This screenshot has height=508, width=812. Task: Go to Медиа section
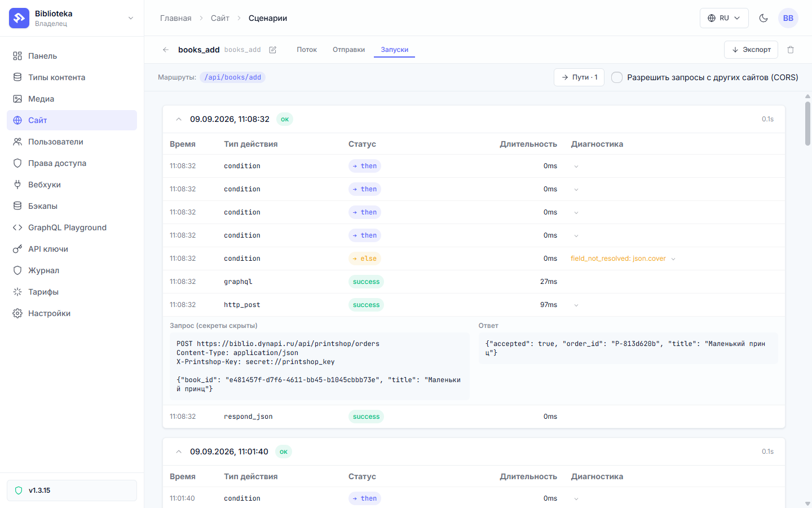pyautogui.click(x=72, y=99)
